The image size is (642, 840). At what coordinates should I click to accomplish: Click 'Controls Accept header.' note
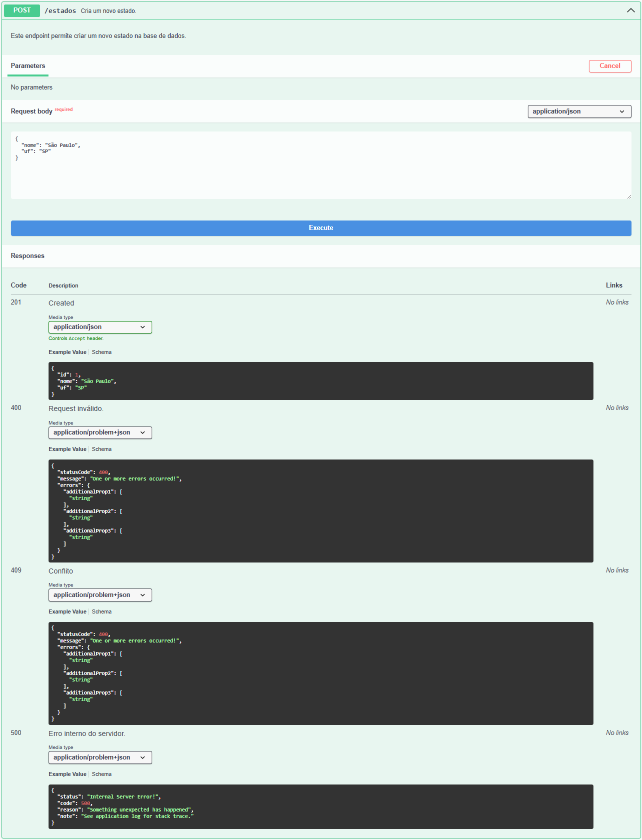(76, 338)
